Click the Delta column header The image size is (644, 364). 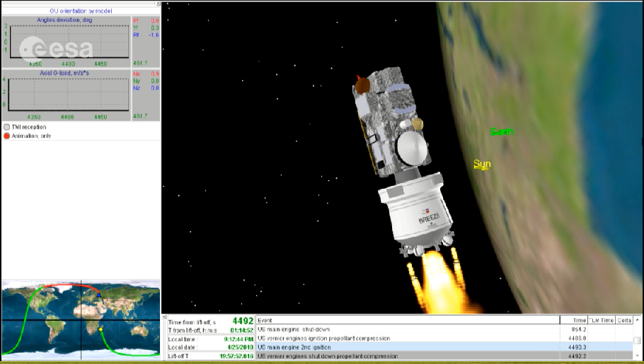(623, 320)
